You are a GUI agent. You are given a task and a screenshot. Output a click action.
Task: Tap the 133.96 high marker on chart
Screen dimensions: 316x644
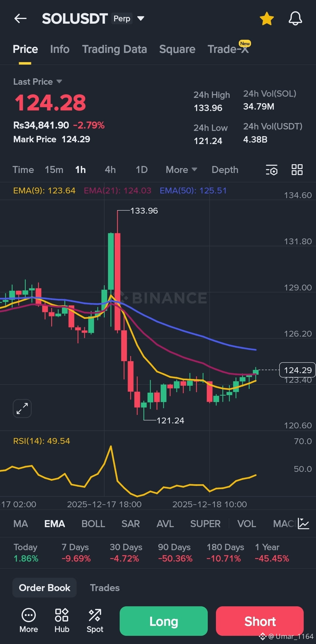coord(144,211)
